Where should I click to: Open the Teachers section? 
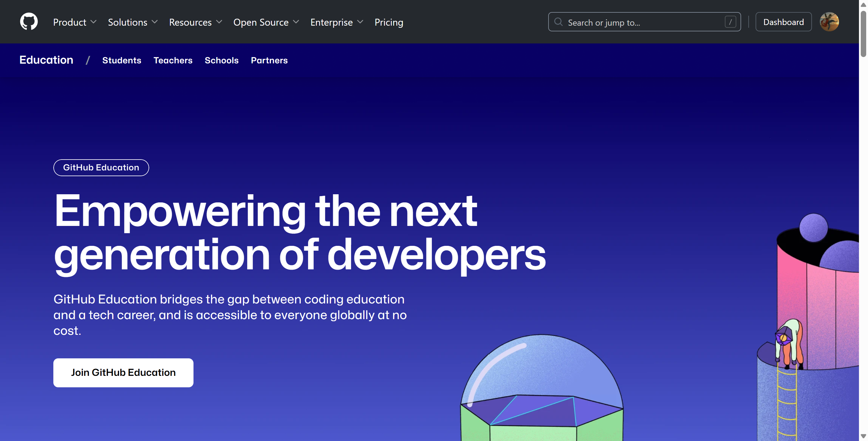(173, 60)
